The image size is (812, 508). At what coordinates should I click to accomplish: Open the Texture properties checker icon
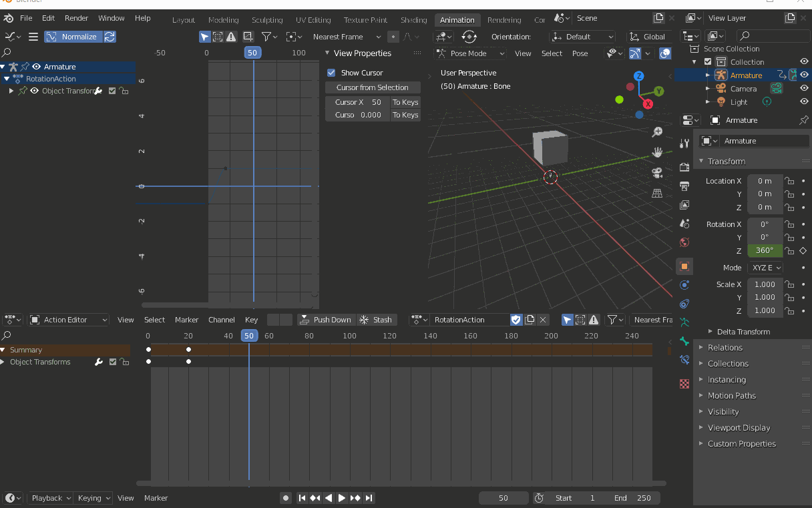(684, 383)
